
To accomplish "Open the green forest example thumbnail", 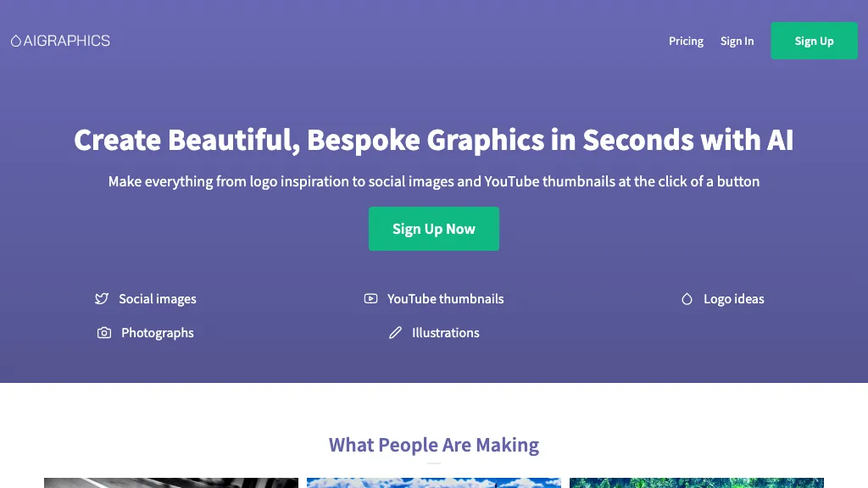I will tap(697, 483).
